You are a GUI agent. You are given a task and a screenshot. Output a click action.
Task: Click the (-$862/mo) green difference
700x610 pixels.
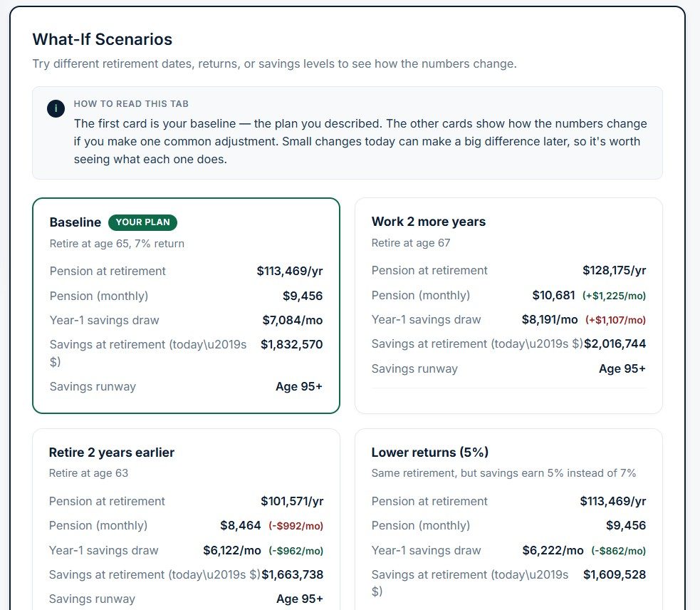click(619, 551)
